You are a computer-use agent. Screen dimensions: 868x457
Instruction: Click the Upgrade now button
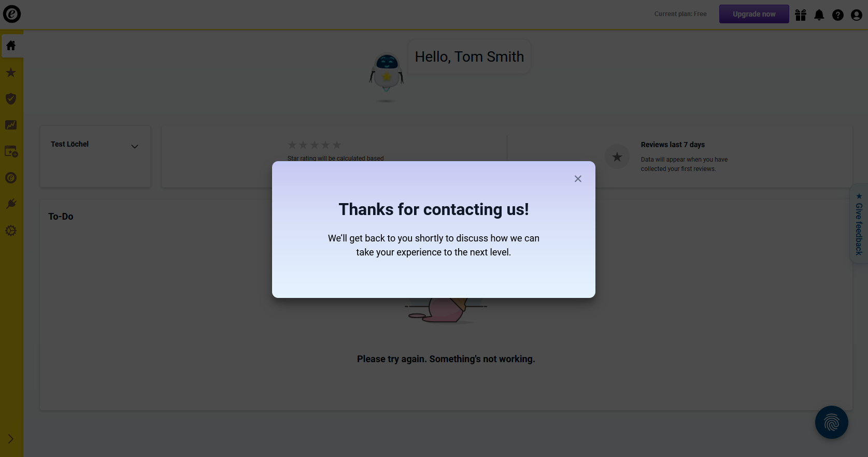tap(754, 14)
